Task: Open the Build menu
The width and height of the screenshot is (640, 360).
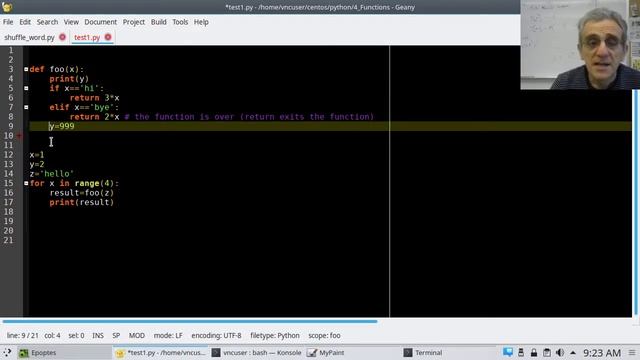Action: pyautogui.click(x=158, y=22)
